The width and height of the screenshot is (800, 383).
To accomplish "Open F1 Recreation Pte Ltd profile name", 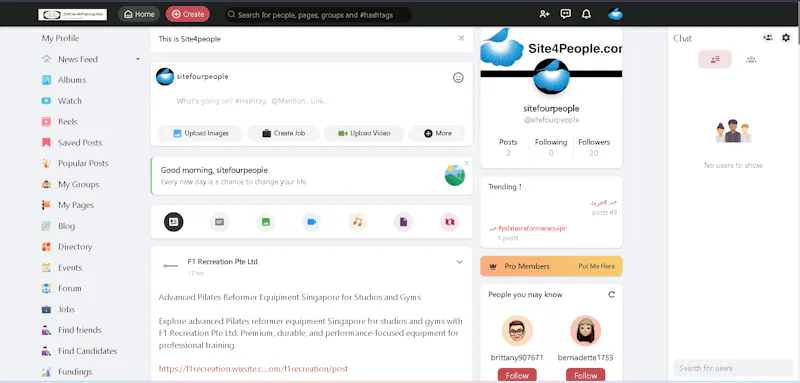I will pos(222,262).
